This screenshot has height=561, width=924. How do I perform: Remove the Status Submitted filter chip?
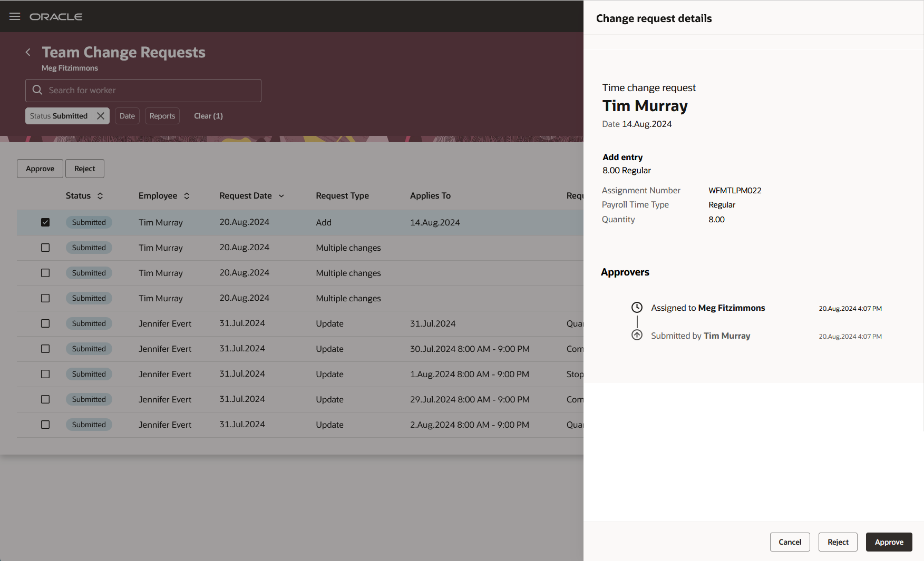point(101,116)
